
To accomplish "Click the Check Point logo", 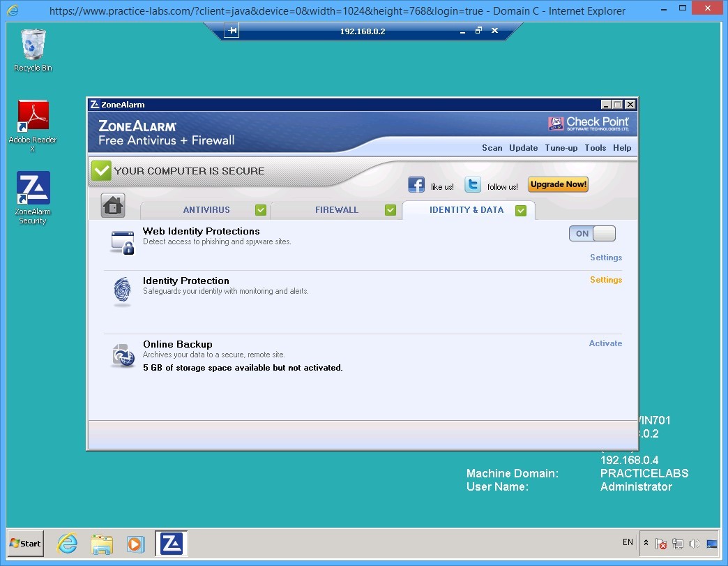I will coord(589,124).
